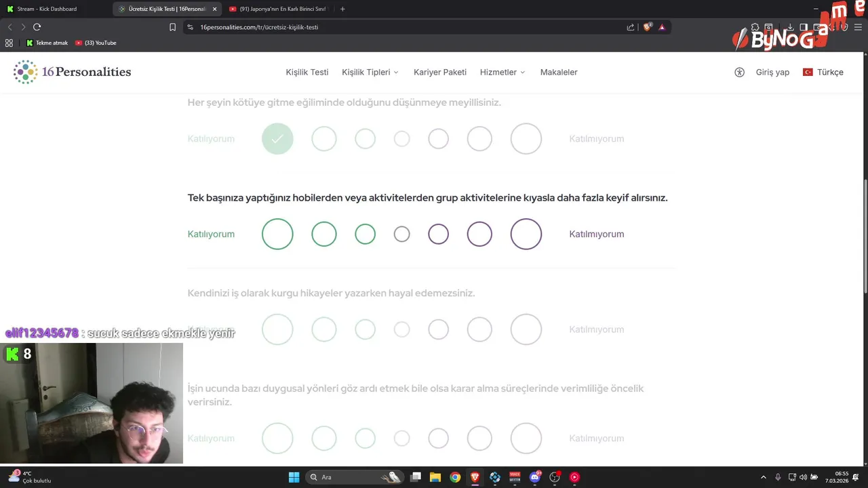Click the browser forward arrow
This screenshot has width=868, height=488.
point(22,27)
